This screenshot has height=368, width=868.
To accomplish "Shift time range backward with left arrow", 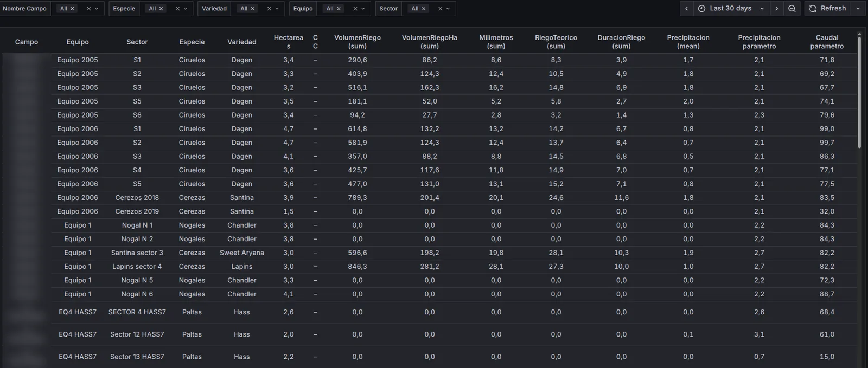I will (x=686, y=9).
